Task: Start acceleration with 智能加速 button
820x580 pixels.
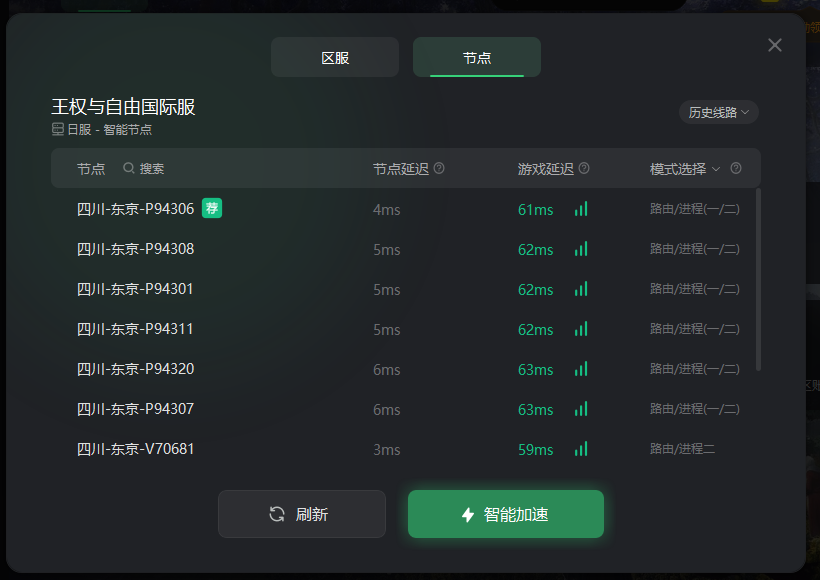Action: [x=506, y=514]
